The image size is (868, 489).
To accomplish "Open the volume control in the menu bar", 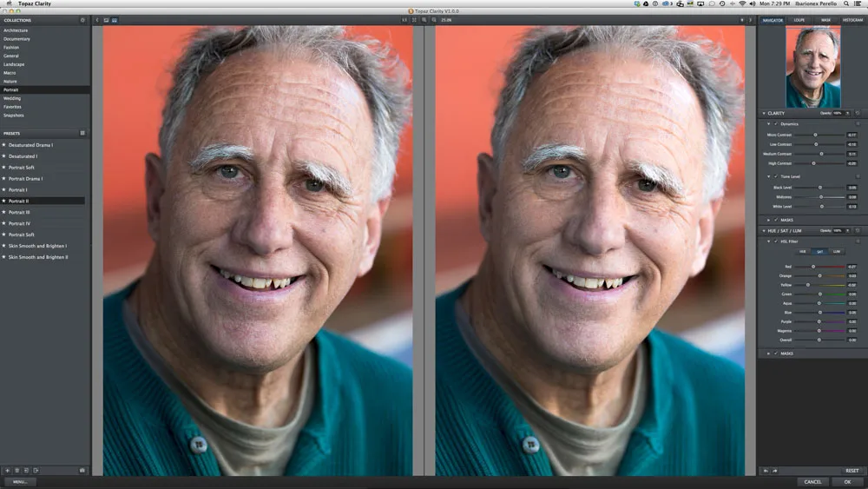I will (753, 3).
